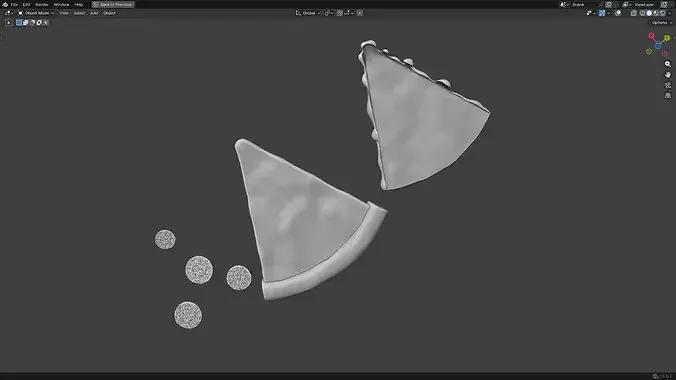Choose the set new selection mode
Viewport: 676px width, 380px height.
(x=19, y=22)
